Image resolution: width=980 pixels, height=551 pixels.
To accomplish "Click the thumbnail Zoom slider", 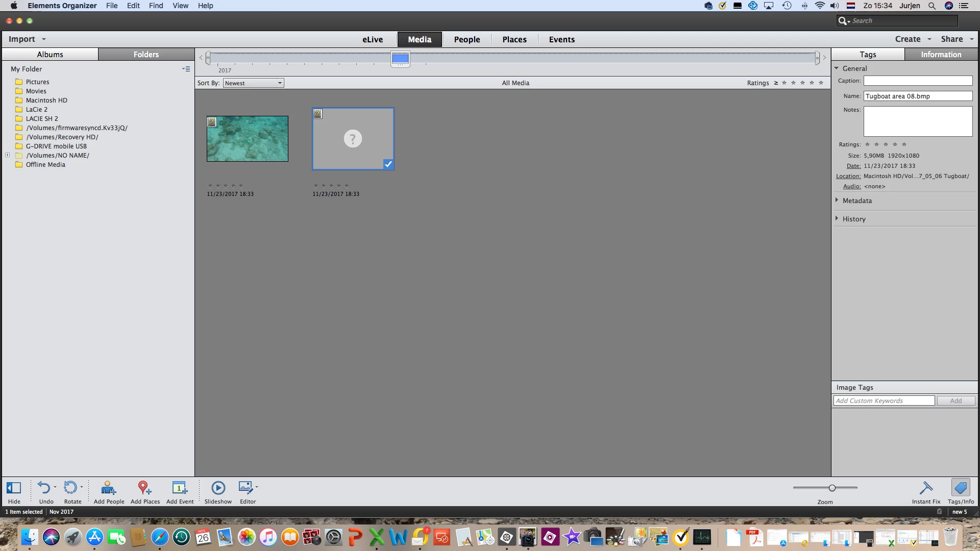I will 832,488.
